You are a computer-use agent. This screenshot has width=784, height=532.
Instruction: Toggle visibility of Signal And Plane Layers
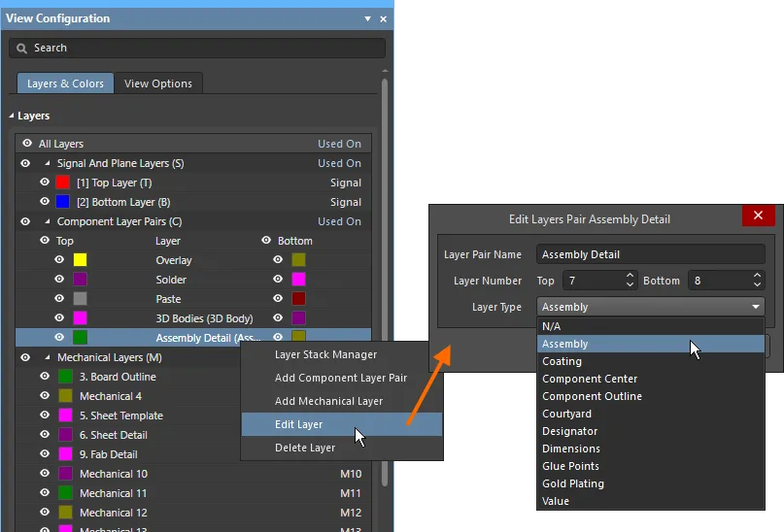(x=25, y=163)
